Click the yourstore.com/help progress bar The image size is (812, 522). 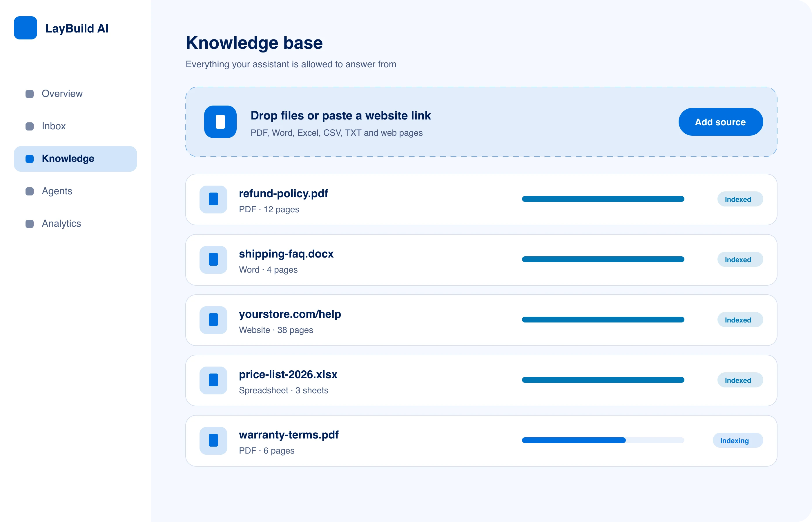coord(603,320)
